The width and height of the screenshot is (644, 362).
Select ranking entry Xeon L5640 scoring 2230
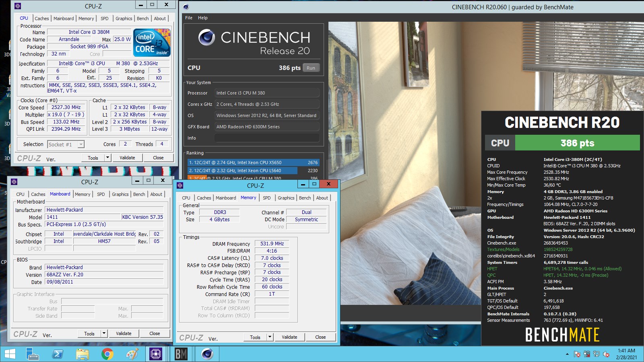[x=254, y=171]
